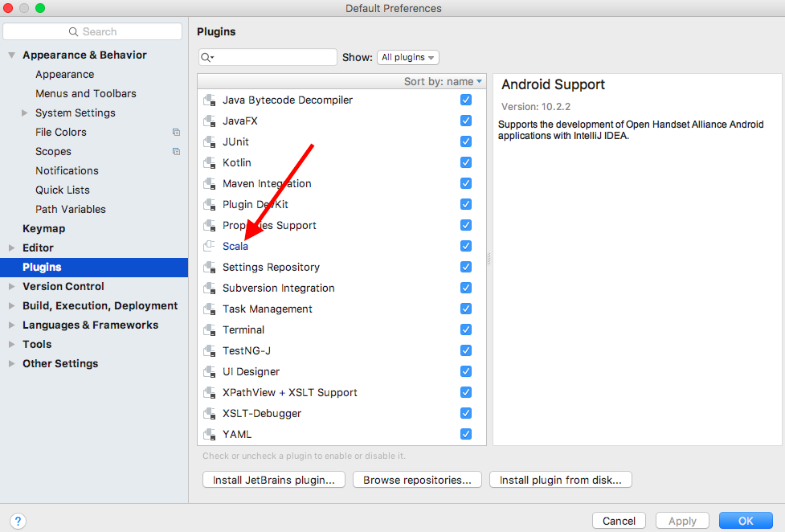
Task: Expand the System Settings node
Action: (25, 113)
